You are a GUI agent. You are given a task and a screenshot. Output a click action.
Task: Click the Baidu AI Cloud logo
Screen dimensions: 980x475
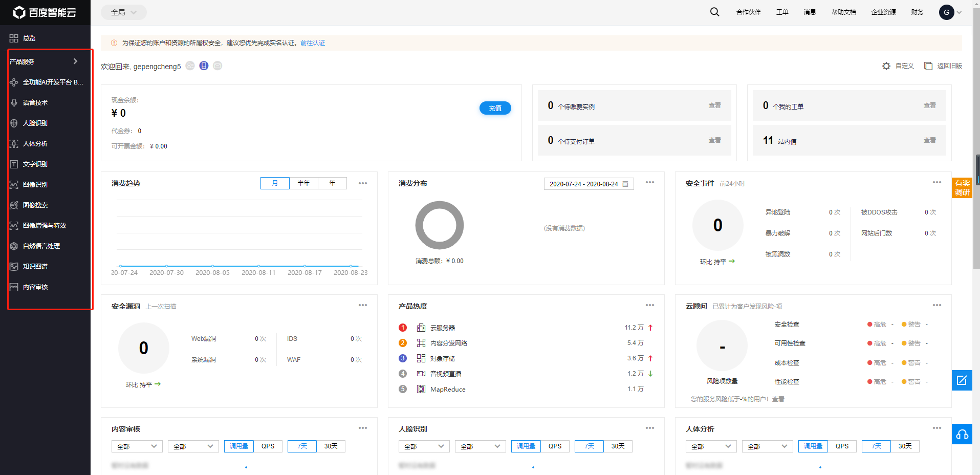[x=45, y=12]
